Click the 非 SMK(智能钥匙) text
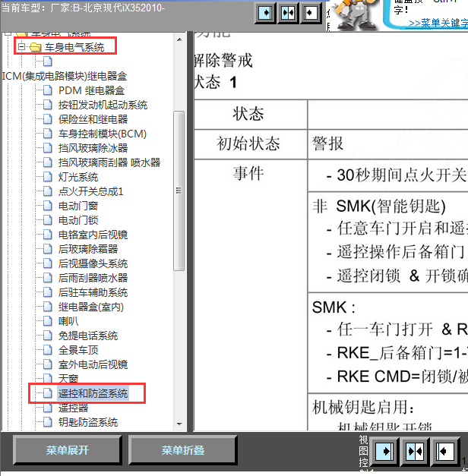 pyautogui.click(x=379, y=206)
